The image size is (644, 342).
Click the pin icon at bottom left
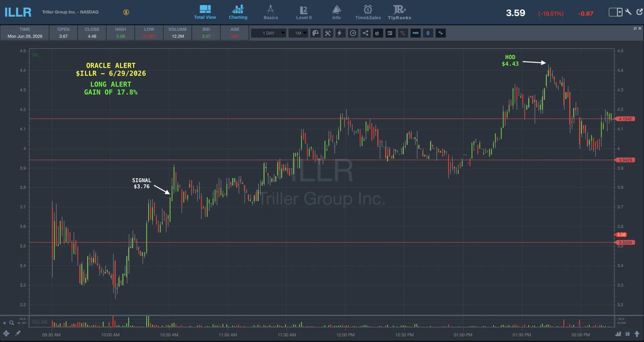(18, 333)
